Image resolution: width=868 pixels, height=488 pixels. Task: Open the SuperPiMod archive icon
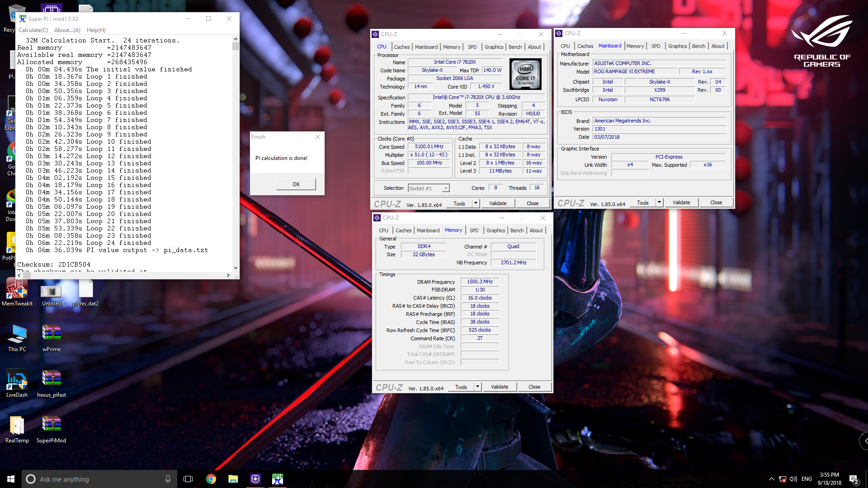point(51,429)
